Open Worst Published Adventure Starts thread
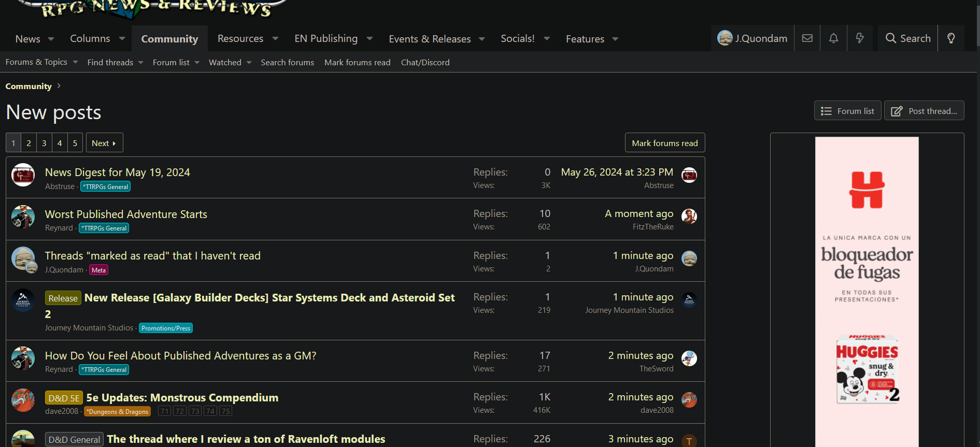 tap(126, 214)
